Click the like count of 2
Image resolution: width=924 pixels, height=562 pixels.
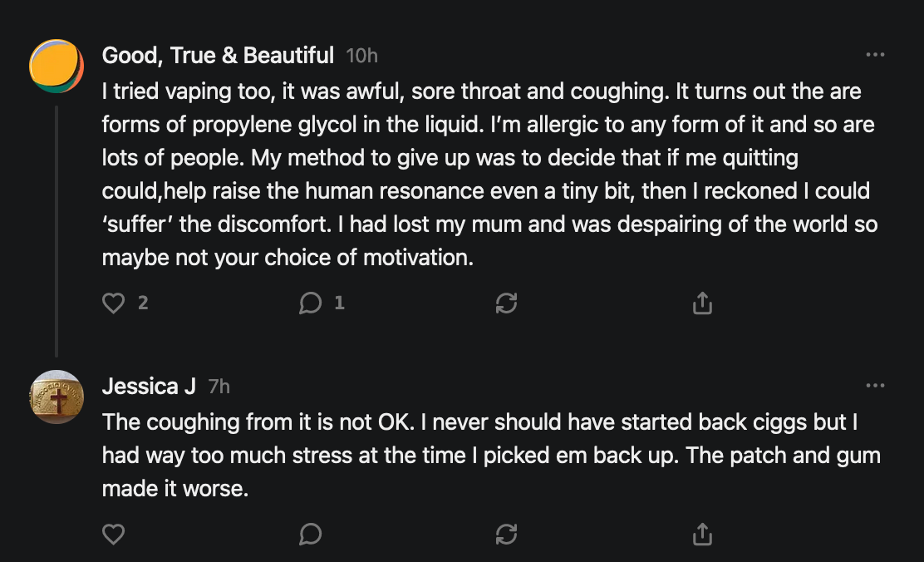(143, 304)
